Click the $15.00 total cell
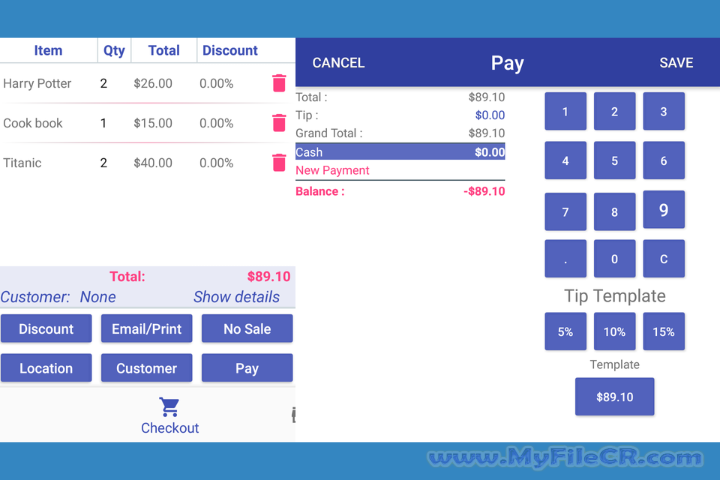This screenshot has height=480, width=720. (153, 123)
